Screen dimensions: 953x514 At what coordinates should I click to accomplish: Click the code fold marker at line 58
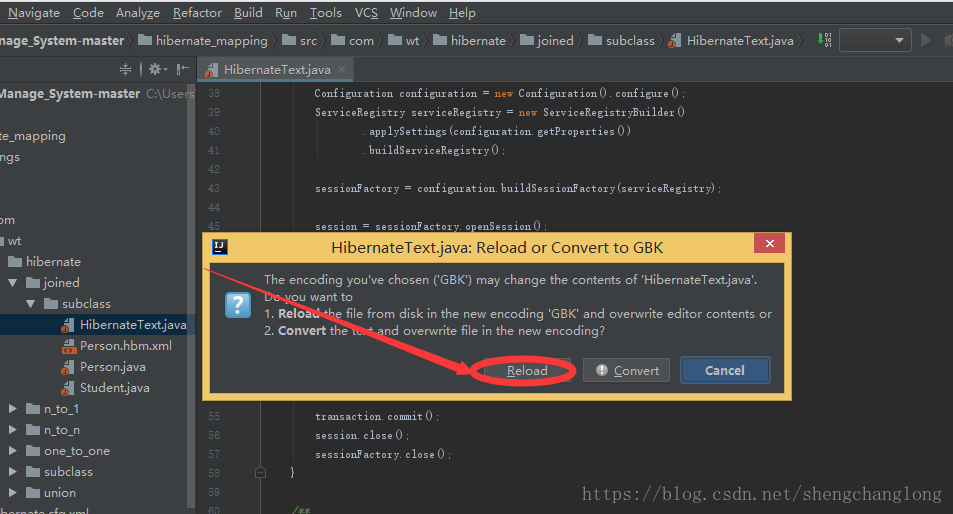pos(260,472)
